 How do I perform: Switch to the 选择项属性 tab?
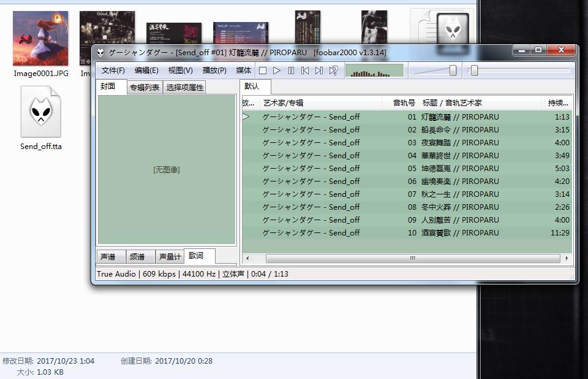(x=184, y=88)
